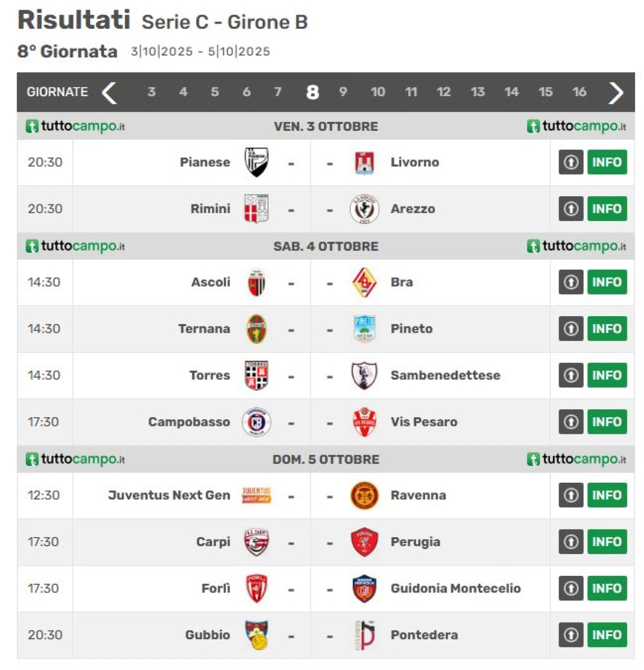Click the Livorno team crest
This screenshot has height=670, width=644.
(364, 163)
